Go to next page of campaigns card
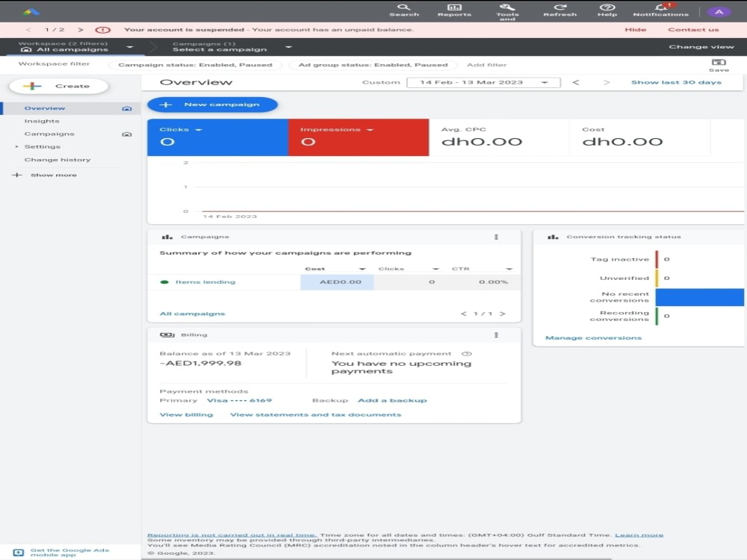This screenshot has height=560, width=747. pos(502,314)
